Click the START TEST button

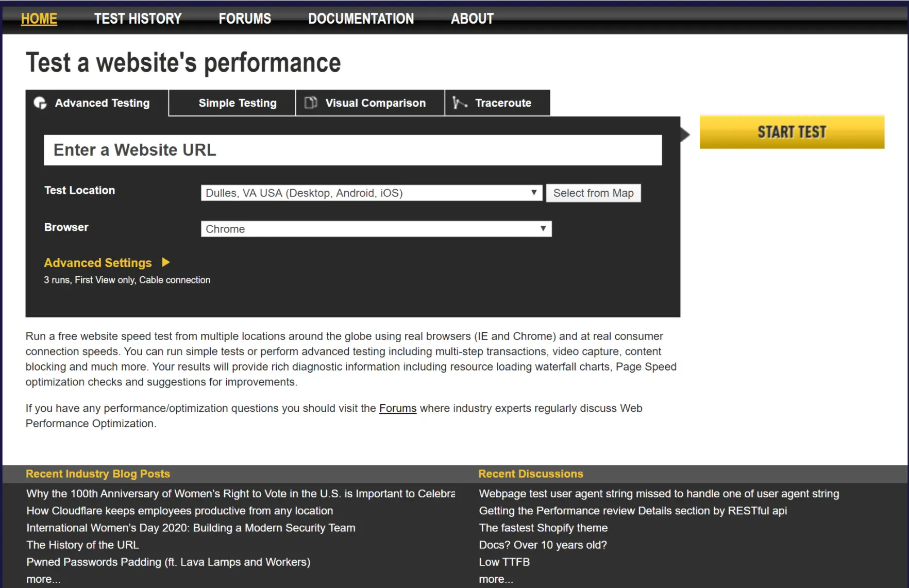(x=792, y=132)
